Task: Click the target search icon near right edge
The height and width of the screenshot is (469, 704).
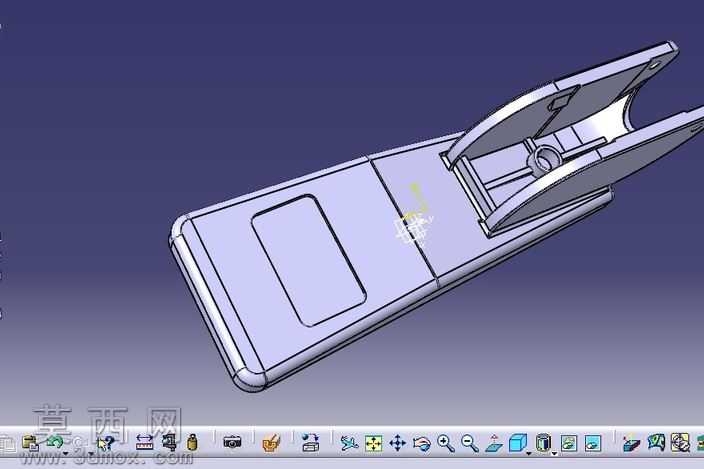Action: pos(680,443)
